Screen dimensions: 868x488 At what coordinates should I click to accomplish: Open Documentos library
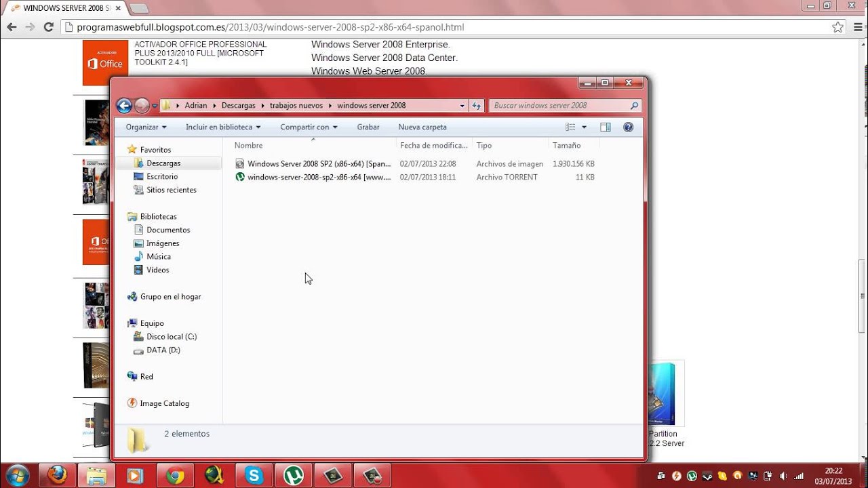coord(168,230)
